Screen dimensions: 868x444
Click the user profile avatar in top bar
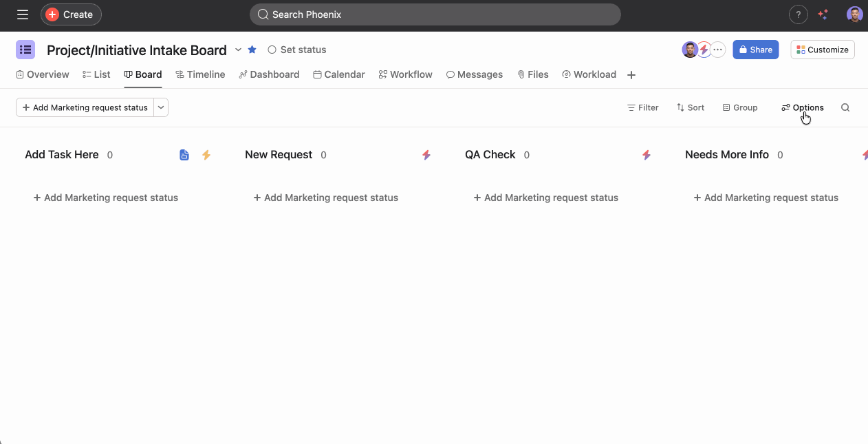854,14
